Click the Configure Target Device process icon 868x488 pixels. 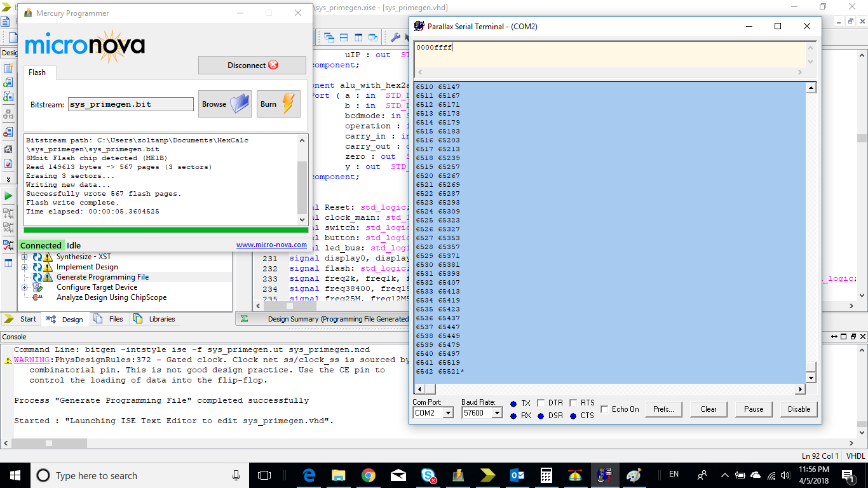coord(38,287)
